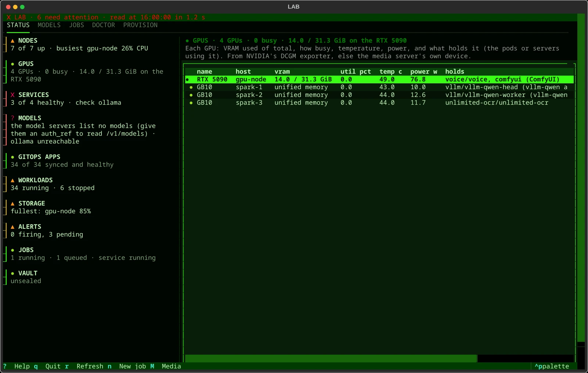Click the 14.0 / 31.3 GiB vram cell
This screenshot has height=373, width=588.
[303, 79]
